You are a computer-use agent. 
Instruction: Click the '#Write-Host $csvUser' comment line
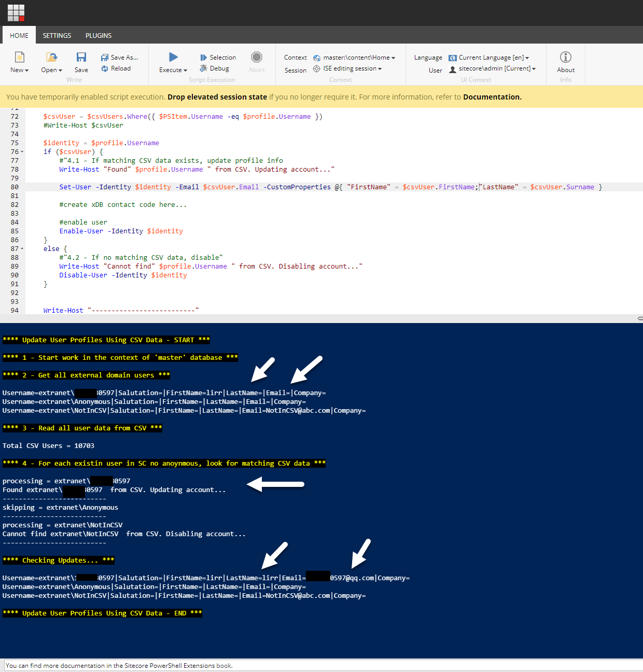83,125
